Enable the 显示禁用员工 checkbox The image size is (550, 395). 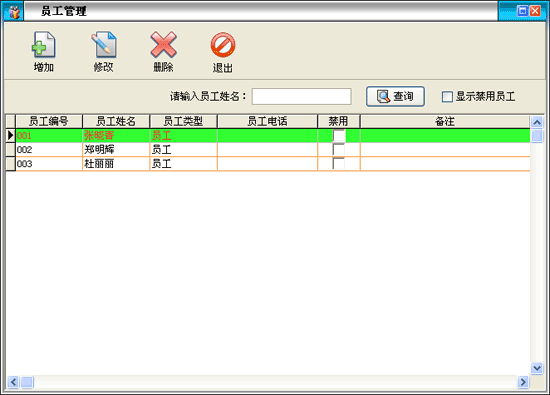click(447, 97)
